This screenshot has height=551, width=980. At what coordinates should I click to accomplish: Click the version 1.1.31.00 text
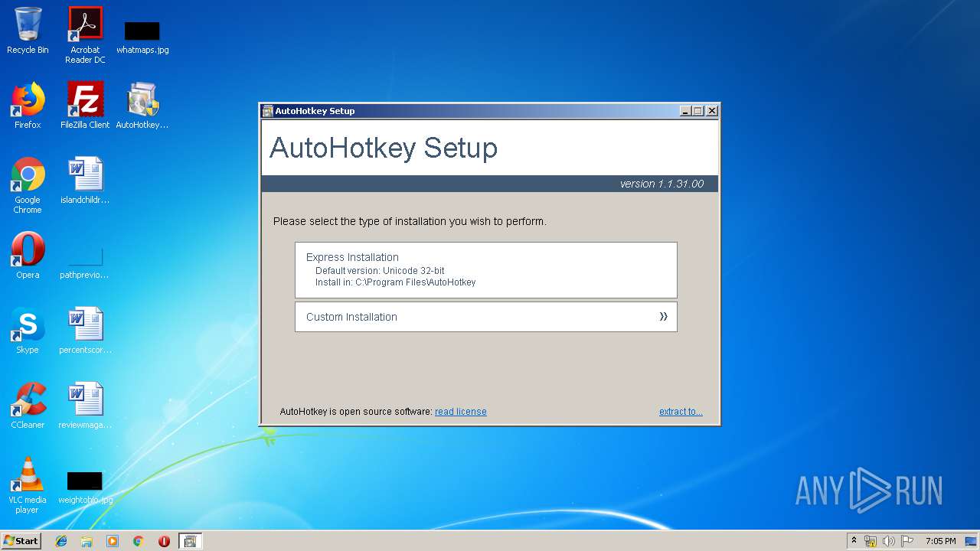point(661,184)
